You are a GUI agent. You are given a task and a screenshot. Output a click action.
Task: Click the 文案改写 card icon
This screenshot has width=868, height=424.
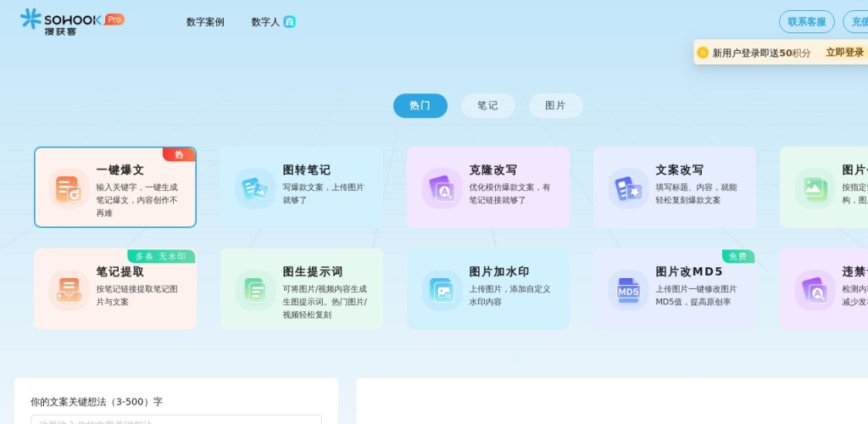pyautogui.click(x=628, y=188)
